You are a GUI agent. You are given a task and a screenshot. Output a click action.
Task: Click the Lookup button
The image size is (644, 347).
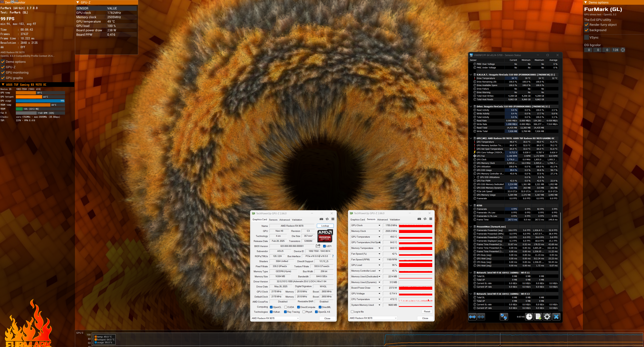(x=325, y=226)
